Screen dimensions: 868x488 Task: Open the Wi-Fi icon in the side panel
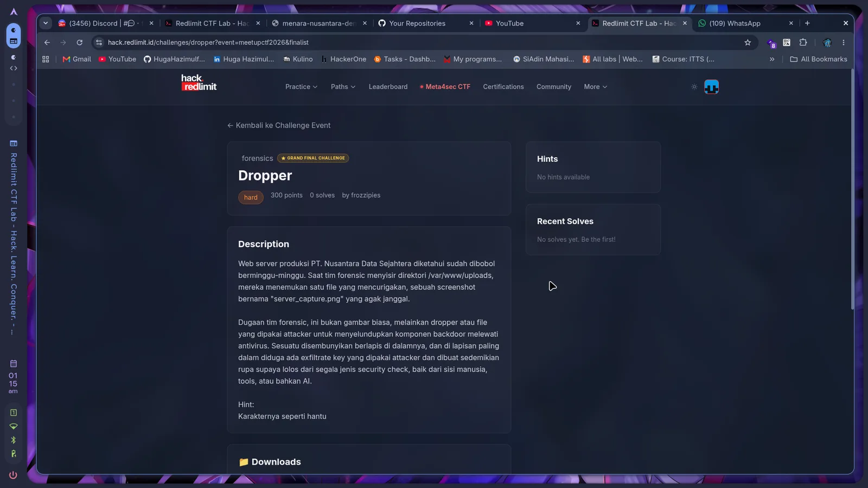pos(14,426)
